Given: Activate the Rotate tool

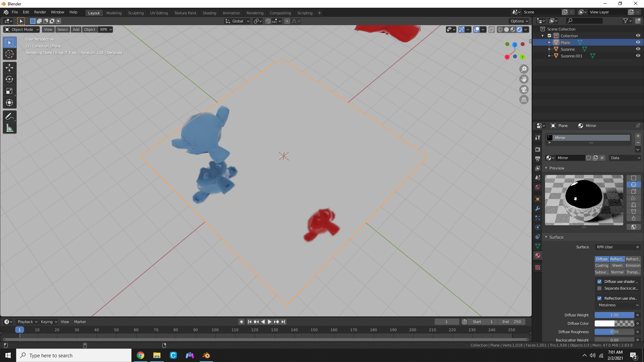Looking at the screenshot, I should click(x=9, y=79).
